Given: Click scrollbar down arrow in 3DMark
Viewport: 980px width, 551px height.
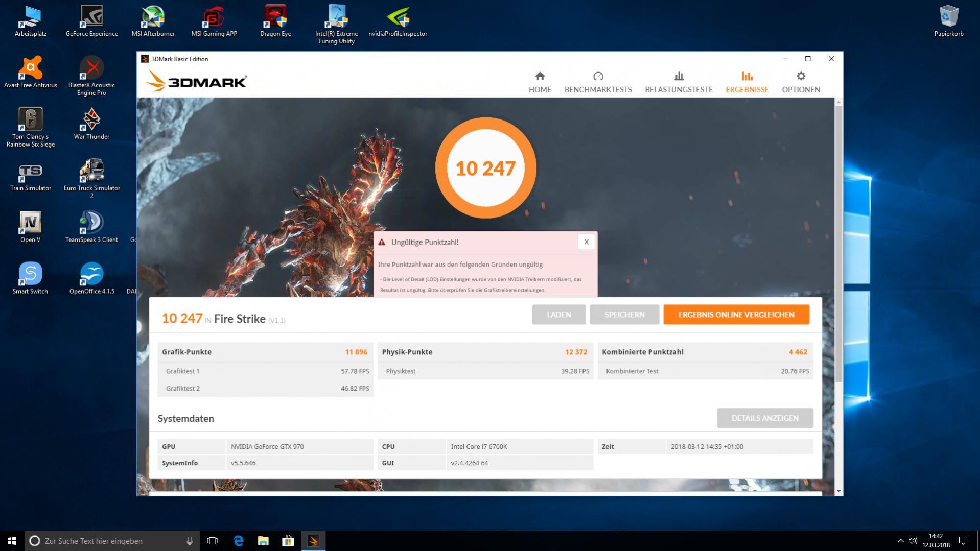Looking at the screenshot, I should point(838,491).
